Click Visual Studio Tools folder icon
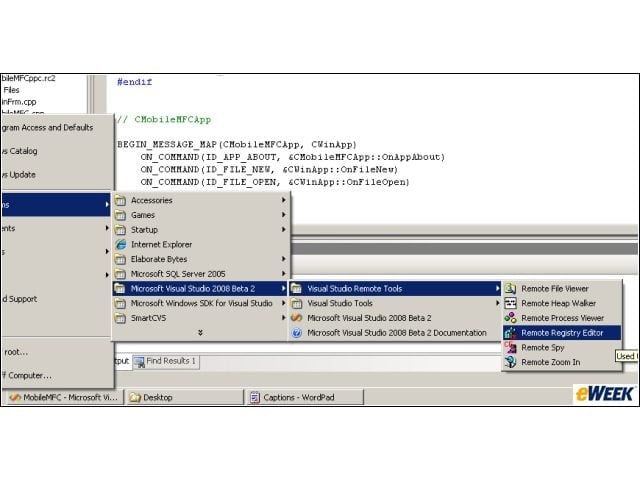This screenshot has width=640, height=480. (x=296, y=303)
